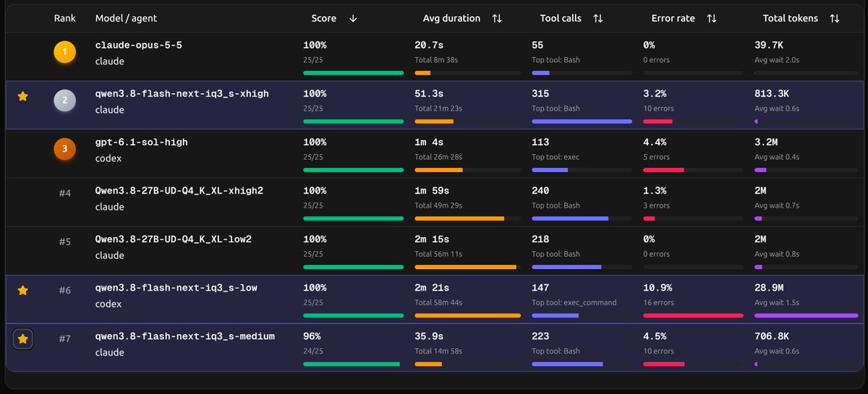Click the bronze rank 3 medal badge
The width and height of the screenshot is (868, 394).
[64, 149]
